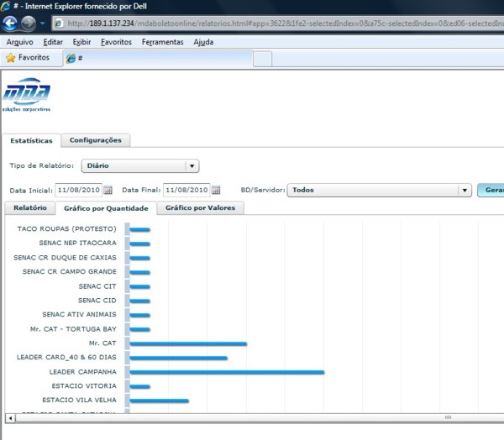Click the SENAC CID label
The height and width of the screenshot is (440, 504).
(97, 300)
